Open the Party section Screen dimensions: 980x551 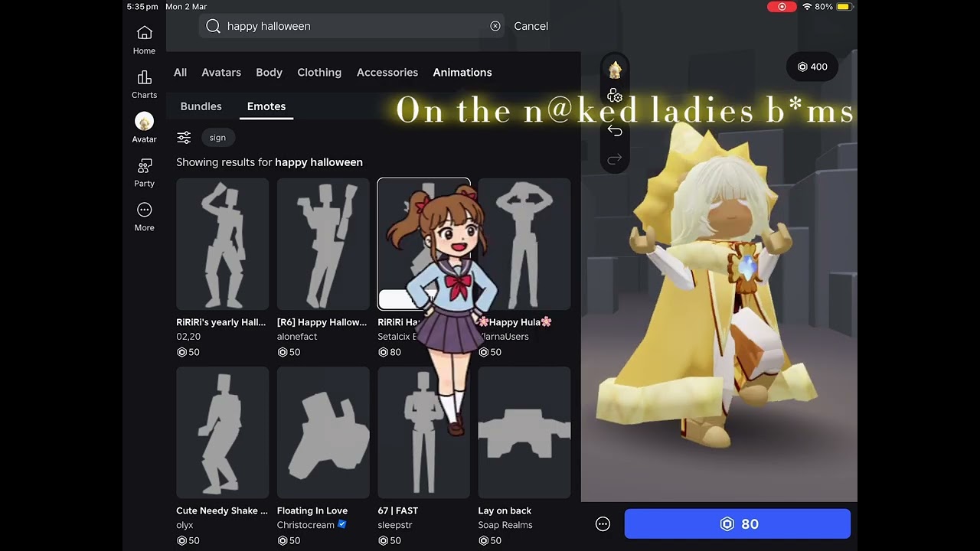[x=144, y=173]
